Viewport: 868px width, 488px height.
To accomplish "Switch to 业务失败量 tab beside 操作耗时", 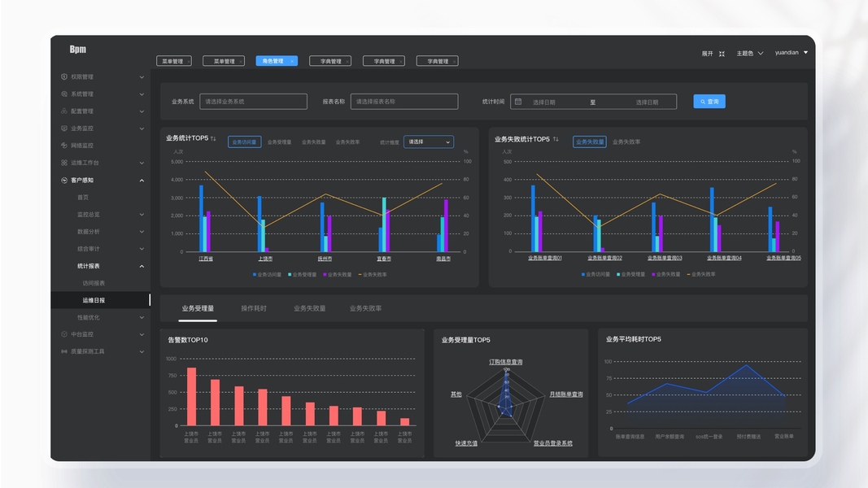I will [309, 308].
